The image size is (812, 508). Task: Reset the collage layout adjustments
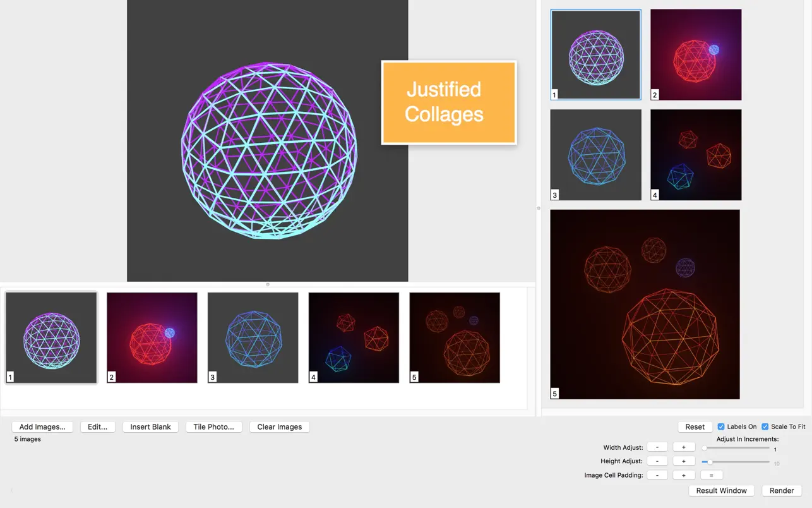click(x=695, y=427)
